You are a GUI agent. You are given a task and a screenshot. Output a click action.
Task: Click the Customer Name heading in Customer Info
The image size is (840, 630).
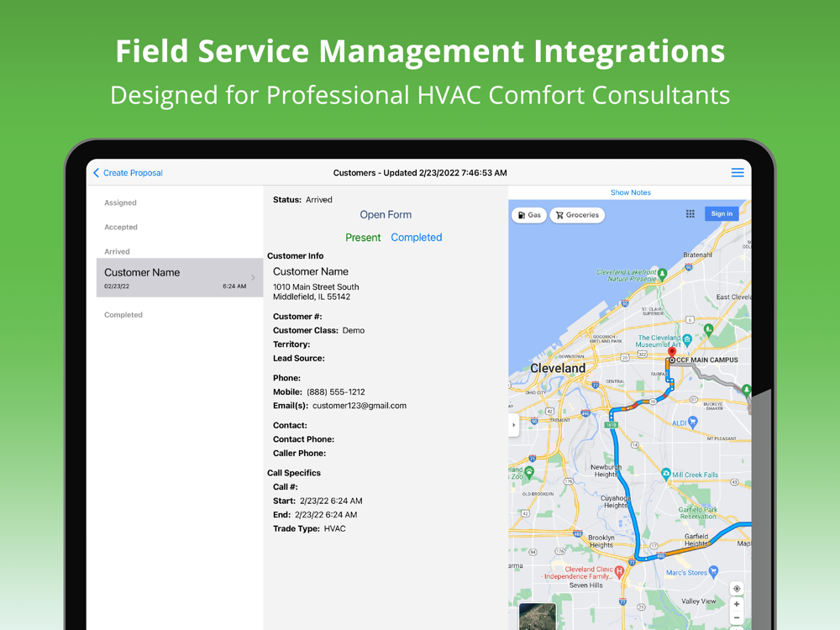click(311, 271)
